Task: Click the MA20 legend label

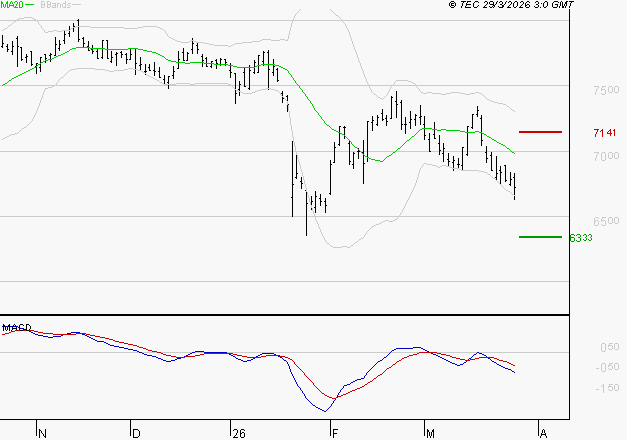Action: (12, 4)
